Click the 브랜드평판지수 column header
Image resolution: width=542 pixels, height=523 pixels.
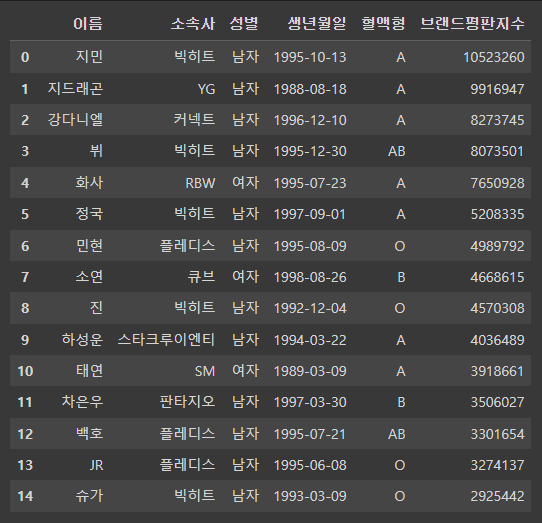(x=472, y=24)
